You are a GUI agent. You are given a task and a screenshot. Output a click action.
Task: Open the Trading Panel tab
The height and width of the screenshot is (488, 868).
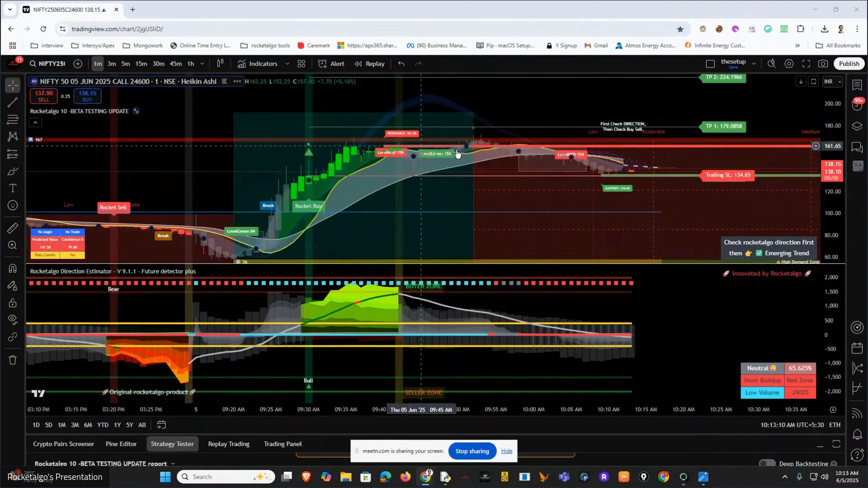(283, 444)
